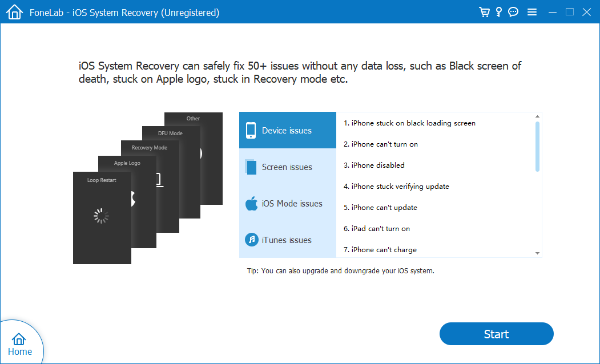This screenshot has width=600, height=364.
Task: Select the Loop Restart card thumbnail
Action: [x=102, y=217]
